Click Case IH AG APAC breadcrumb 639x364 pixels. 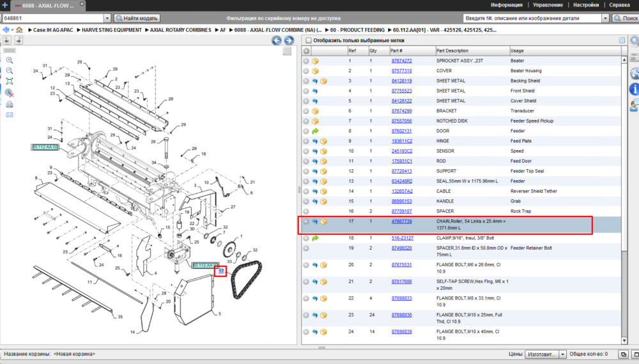click(53, 30)
